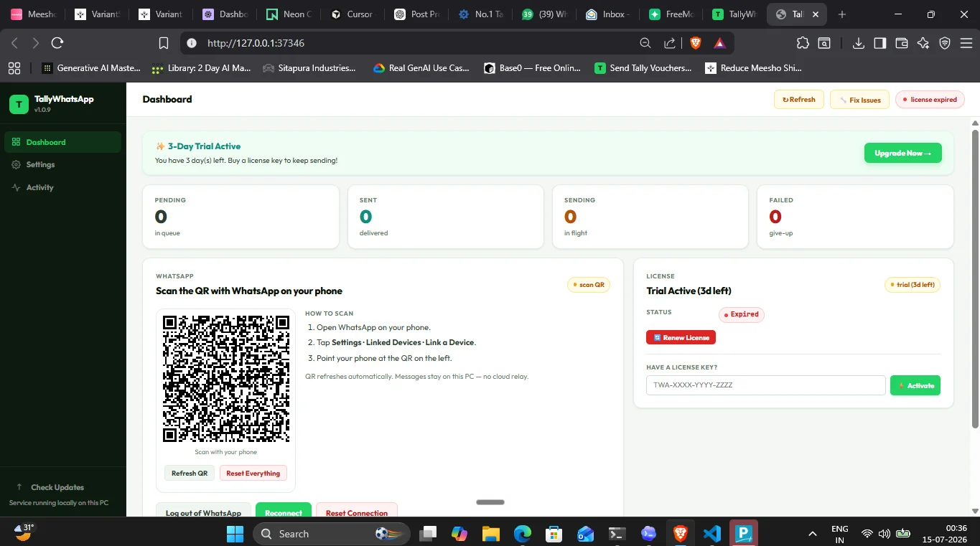The image size is (980, 546).
Task: Click the page vertical scrollbar thumb
Action: (x=975, y=278)
